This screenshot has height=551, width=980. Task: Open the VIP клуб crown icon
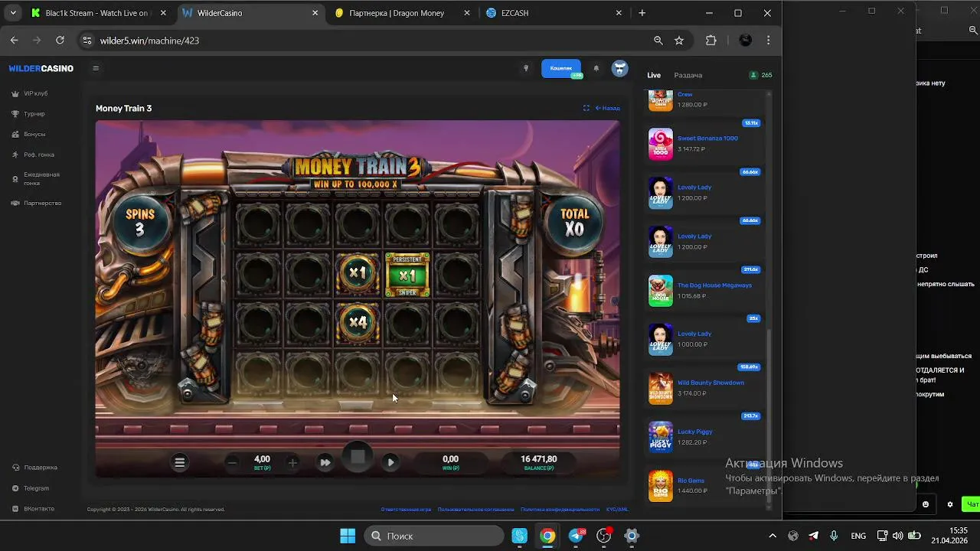tap(15, 93)
